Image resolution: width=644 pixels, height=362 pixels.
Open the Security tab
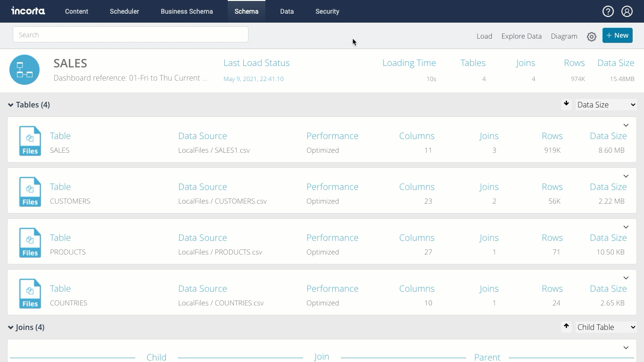[x=327, y=11]
